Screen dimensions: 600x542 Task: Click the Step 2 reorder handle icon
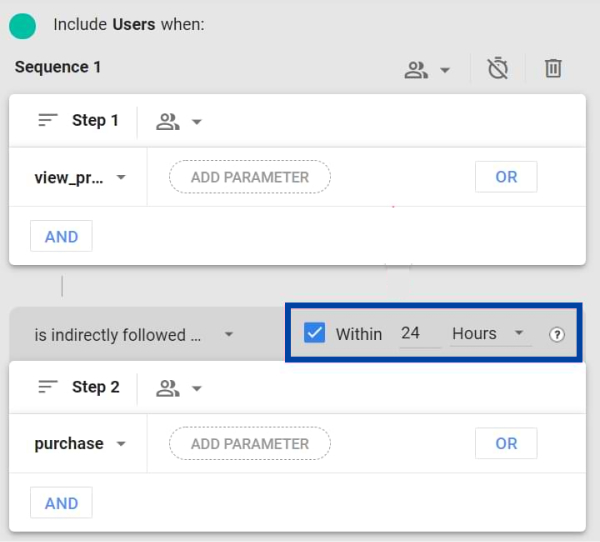point(48,388)
